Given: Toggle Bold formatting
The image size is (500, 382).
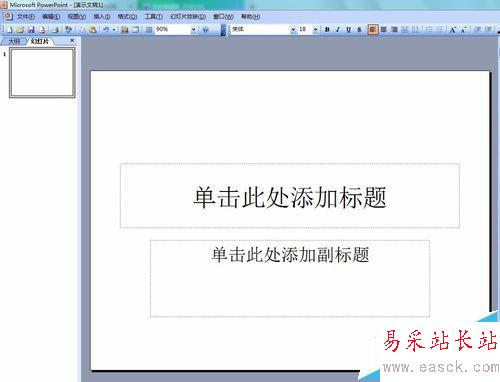Looking at the screenshot, I should pyautogui.click(x=327, y=30).
